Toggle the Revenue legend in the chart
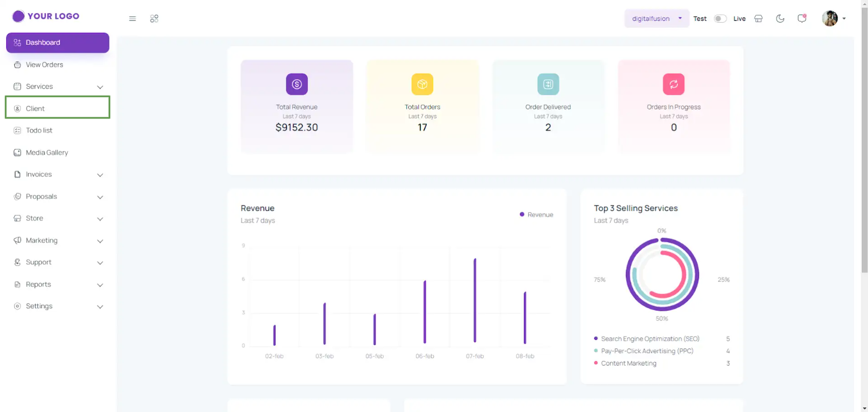Viewport: 868px width, 412px height. 536,214
